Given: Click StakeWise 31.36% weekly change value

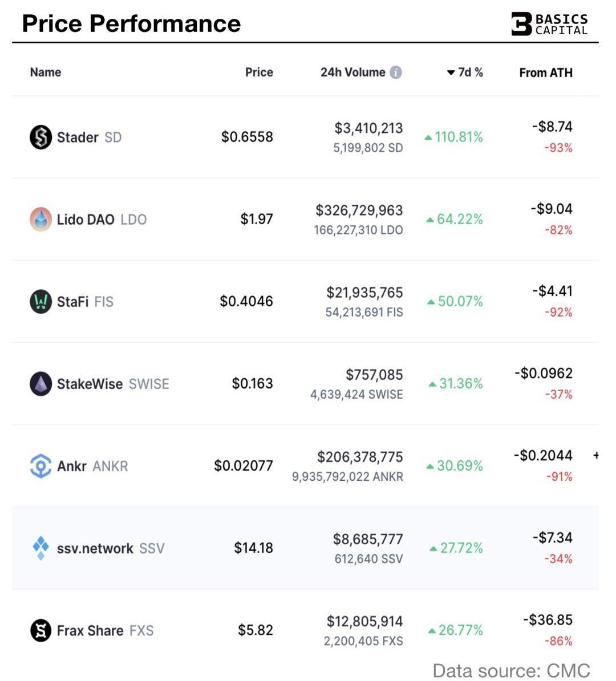Looking at the screenshot, I should pyautogui.click(x=460, y=384).
